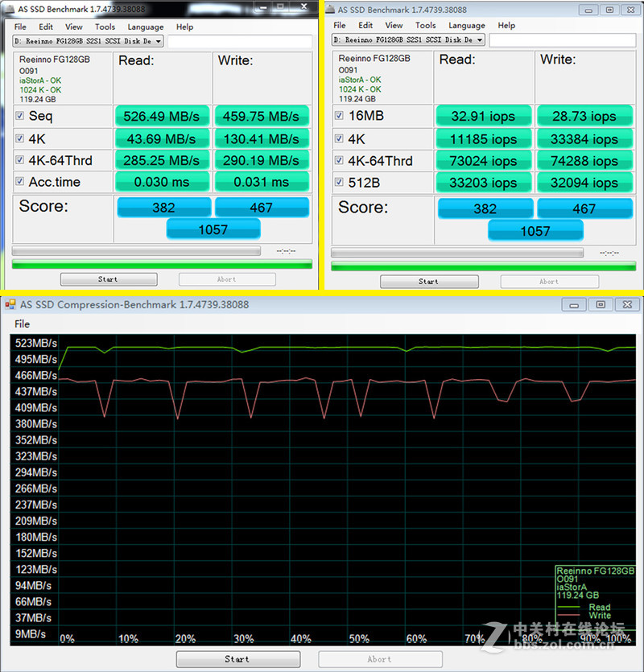
Task: Minimize the Compression-Benchmark window
Action: pyautogui.click(x=574, y=305)
